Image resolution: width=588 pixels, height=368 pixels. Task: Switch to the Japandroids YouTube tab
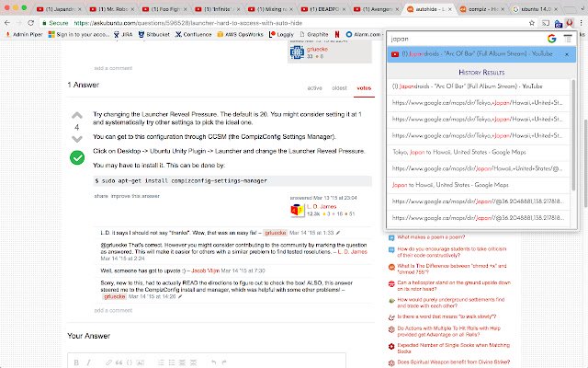[x=59, y=9]
